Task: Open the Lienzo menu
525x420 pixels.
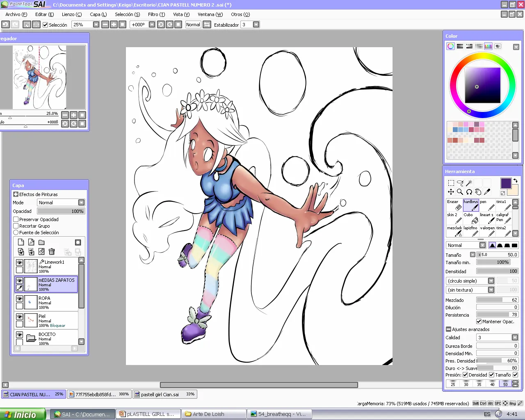Action: click(x=72, y=14)
